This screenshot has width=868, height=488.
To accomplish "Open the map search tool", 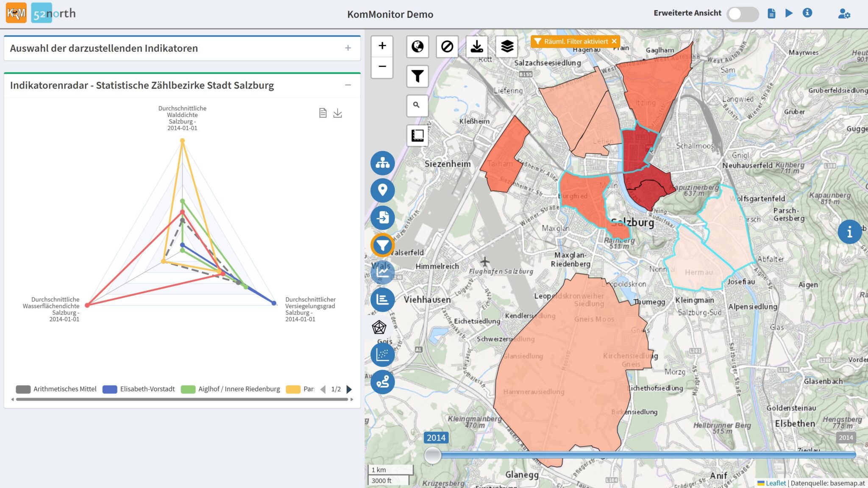I will 417,105.
